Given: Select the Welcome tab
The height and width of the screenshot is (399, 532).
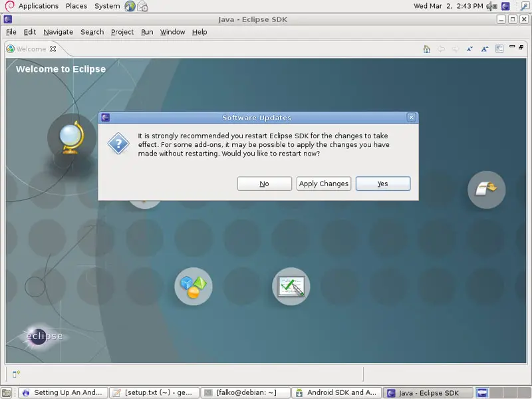Looking at the screenshot, I should pyautogui.click(x=31, y=49).
